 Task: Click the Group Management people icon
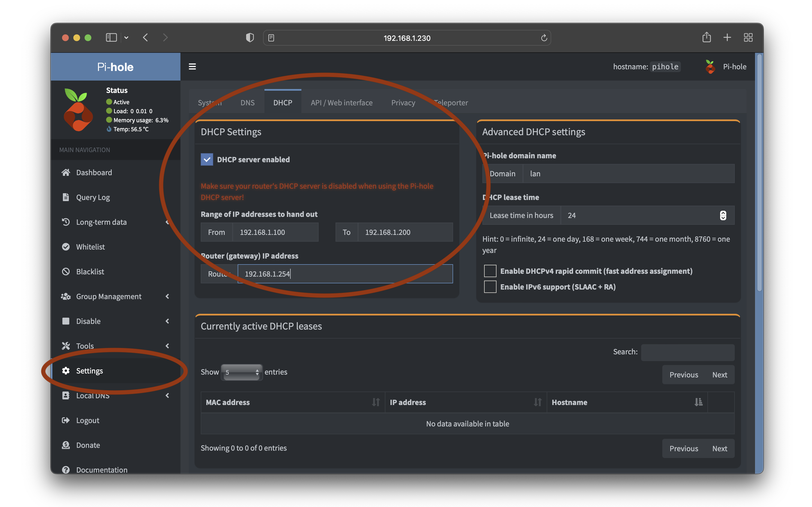(66, 296)
